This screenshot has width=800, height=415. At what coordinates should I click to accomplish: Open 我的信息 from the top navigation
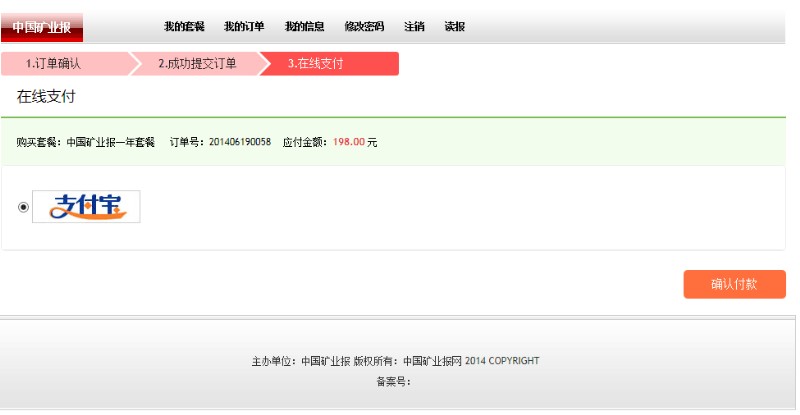click(304, 27)
